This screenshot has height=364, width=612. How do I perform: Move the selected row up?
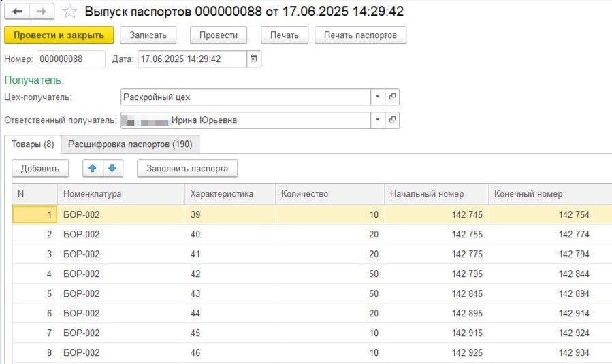[91, 168]
